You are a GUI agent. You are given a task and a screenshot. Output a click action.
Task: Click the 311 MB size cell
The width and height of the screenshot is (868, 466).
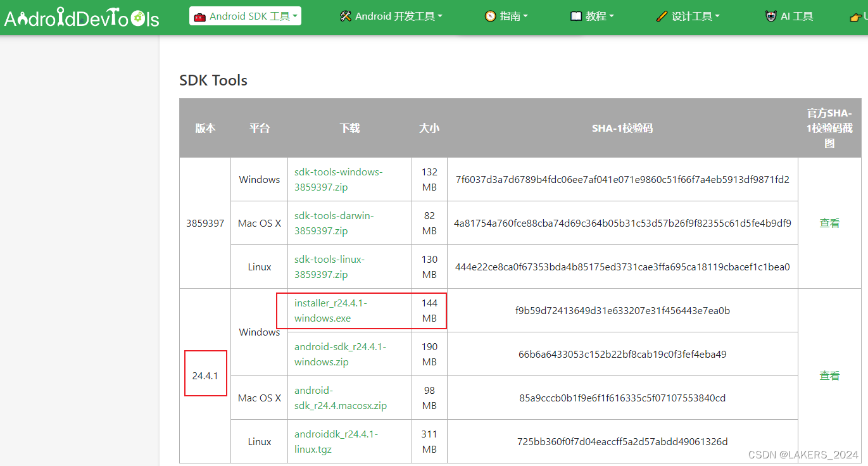[x=429, y=442]
